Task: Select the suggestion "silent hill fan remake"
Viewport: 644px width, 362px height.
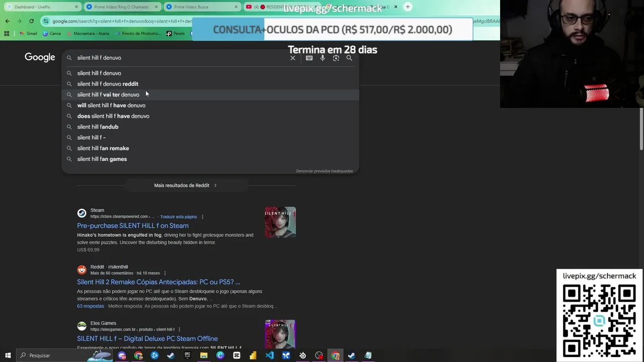Action: pyautogui.click(x=210, y=148)
